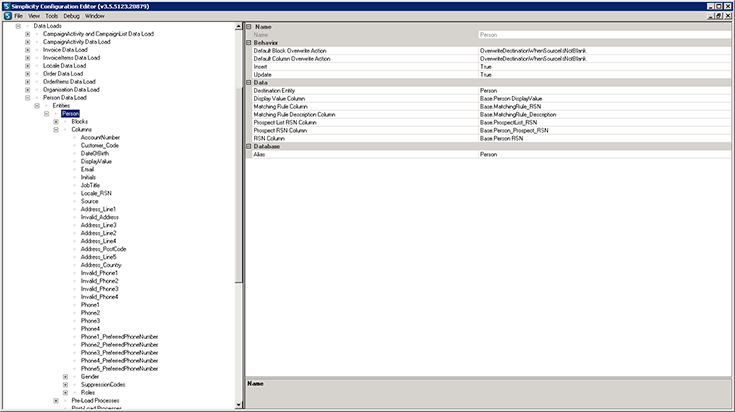Select the InvoiceItems Data Load item

click(71, 58)
